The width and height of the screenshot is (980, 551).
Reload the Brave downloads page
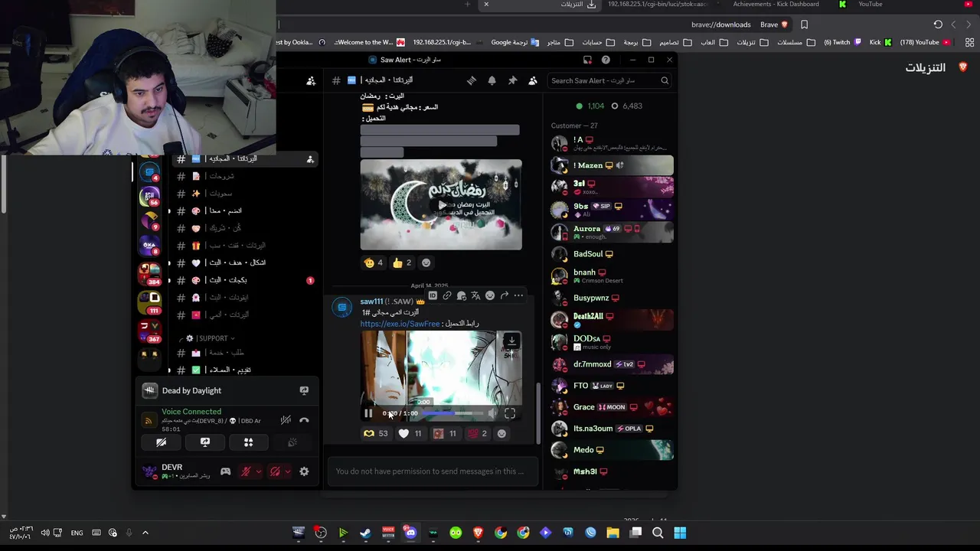[938, 24]
